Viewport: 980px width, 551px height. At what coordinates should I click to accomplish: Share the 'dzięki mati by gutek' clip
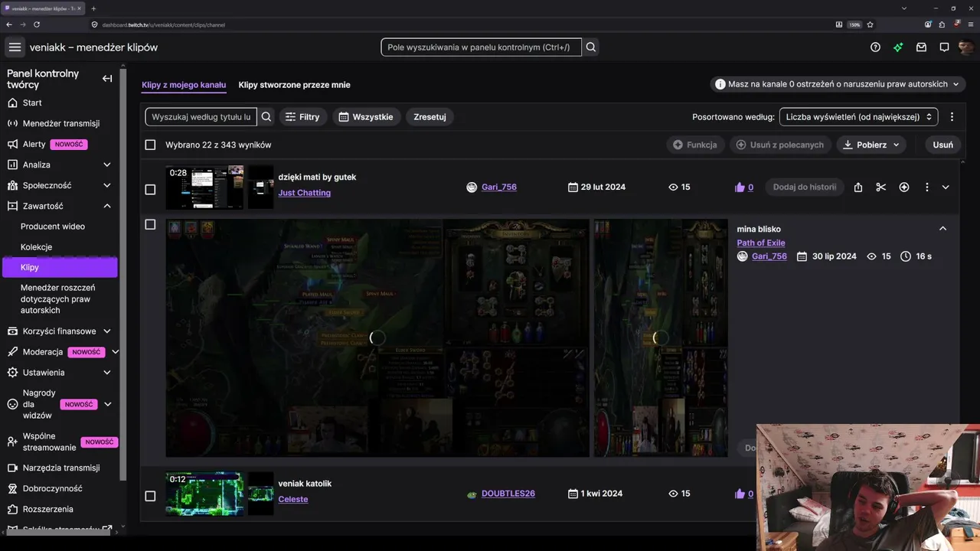click(858, 187)
